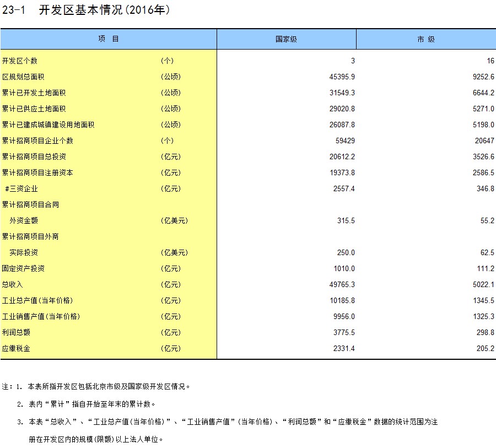Click the national-level value 250.0
Image resolution: width=496 pixels, height=448 pixels.
346,253
